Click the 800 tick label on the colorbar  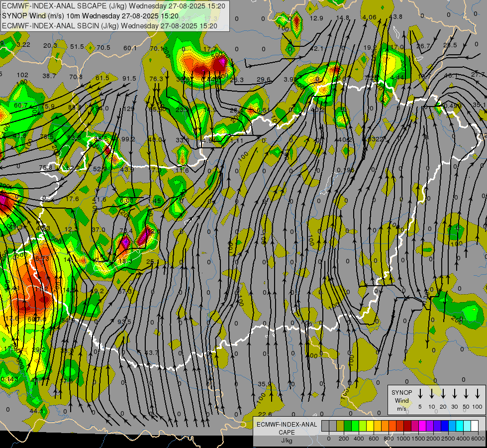click(x=389, y=439)
